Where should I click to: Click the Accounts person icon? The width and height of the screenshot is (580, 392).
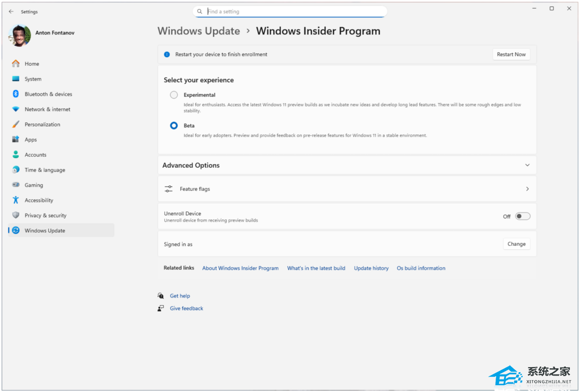(x=15, y=155)
